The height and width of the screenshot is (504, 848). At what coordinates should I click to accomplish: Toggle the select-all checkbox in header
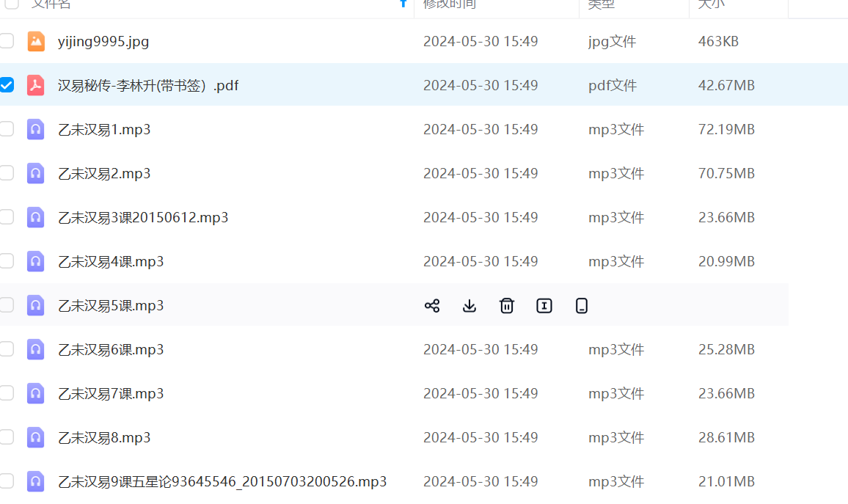point(12,4)
